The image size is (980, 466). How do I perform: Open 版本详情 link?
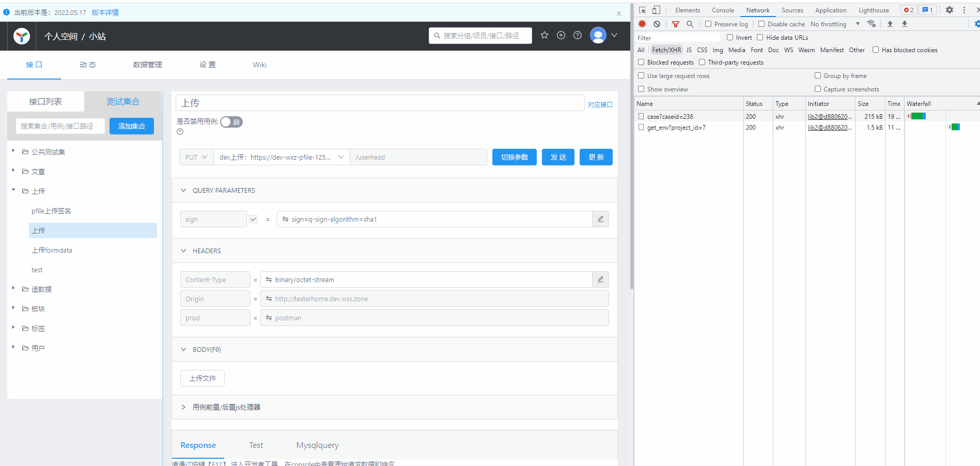click(x=105, y=12)
